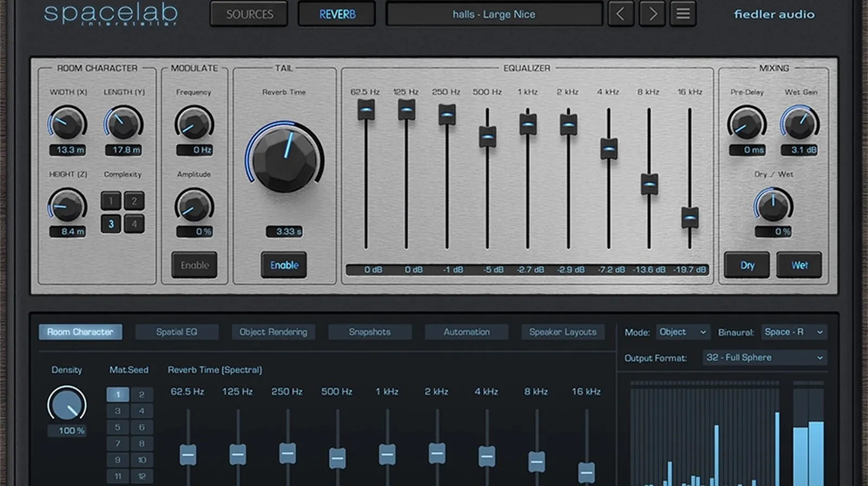Click the Modulate Amplitude knob
The width and height of the screenshot is (868, 486).
pyautogui.click(x=194, y=206)
